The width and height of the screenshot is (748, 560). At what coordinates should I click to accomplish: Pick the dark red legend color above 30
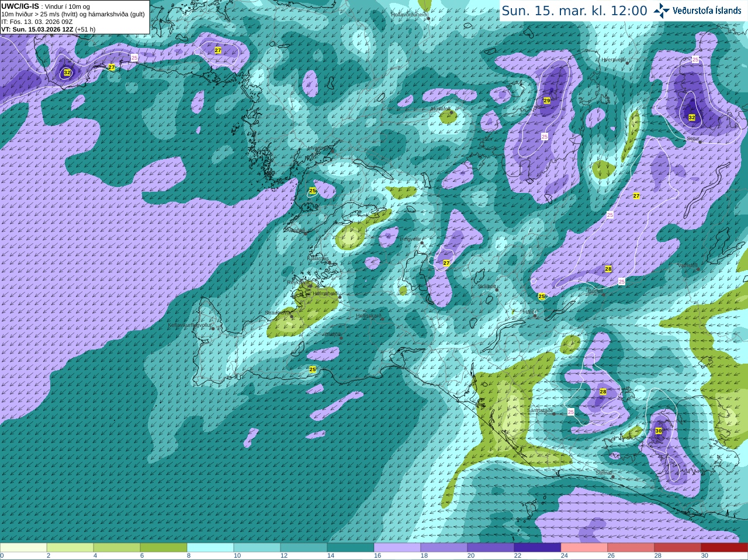point(725,548)
